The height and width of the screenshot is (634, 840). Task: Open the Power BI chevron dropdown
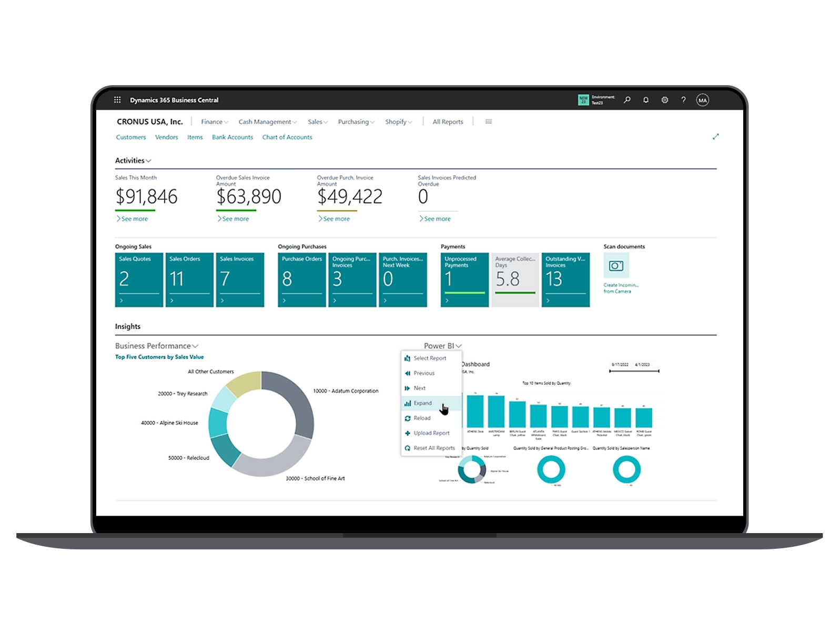(x=459, y=346)
